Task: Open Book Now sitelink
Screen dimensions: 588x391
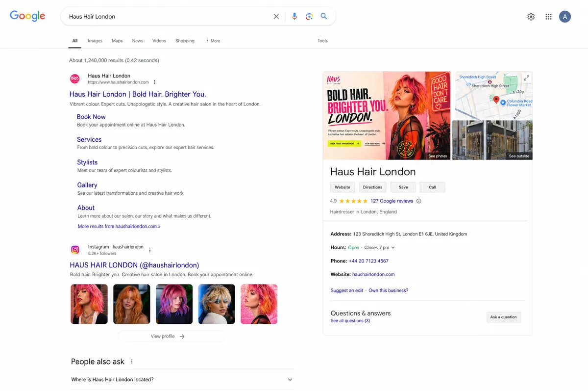Action: pos(91,117)
